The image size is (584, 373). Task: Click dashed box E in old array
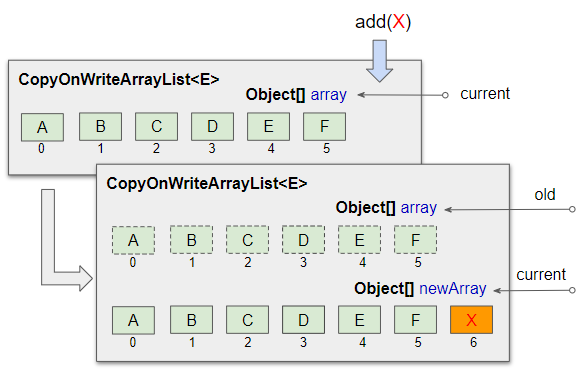pyautogui.click(x=359, y=240)
